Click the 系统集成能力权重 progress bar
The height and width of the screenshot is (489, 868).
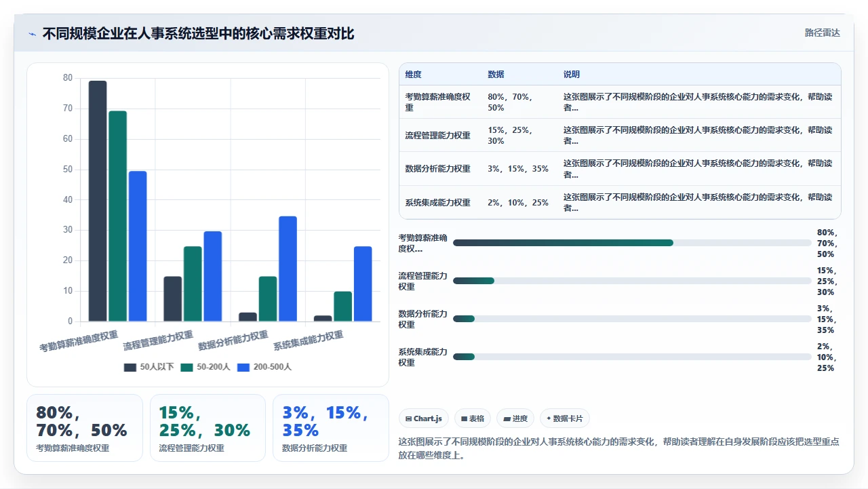pyautogui.click(x=632, y=357)
